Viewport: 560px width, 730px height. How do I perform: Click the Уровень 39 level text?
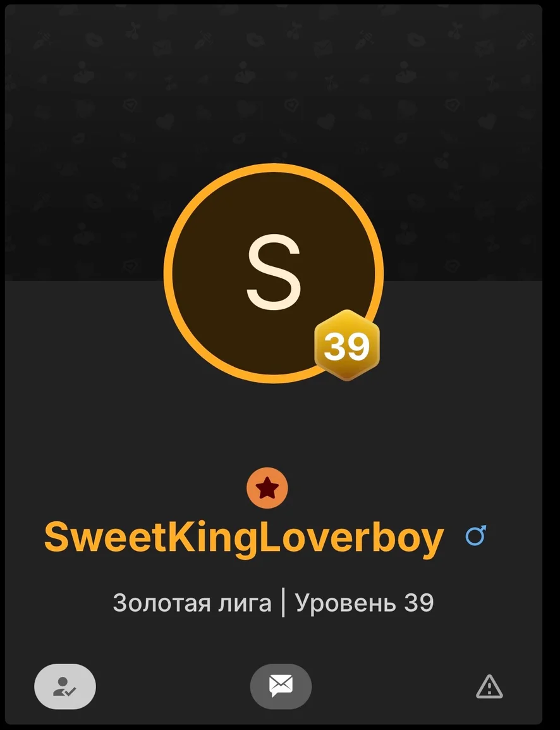364,603
